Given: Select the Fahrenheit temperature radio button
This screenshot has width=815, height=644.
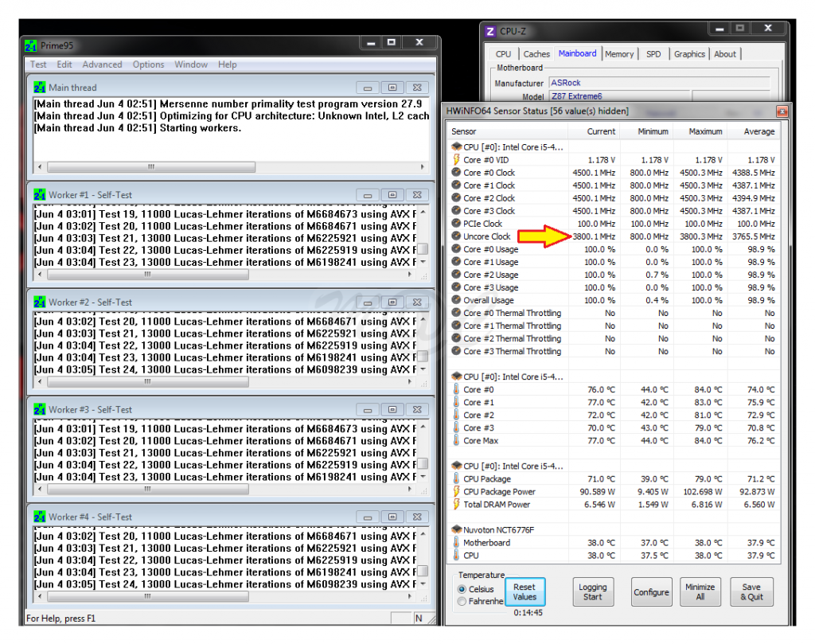Looking at the screenshot, I should 462,602.
